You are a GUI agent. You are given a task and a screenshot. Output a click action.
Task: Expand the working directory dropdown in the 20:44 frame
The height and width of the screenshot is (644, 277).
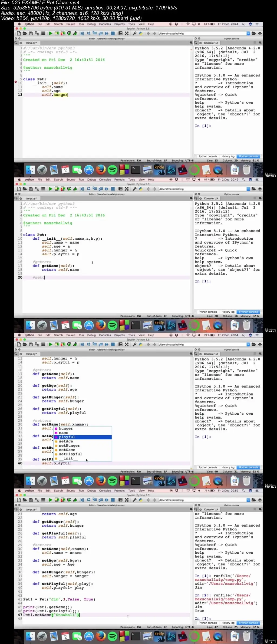pyautogui.click(x=248, y=34)
